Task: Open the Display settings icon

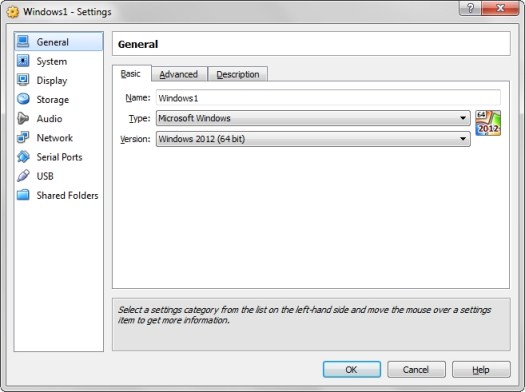Action: coord(23,80)
